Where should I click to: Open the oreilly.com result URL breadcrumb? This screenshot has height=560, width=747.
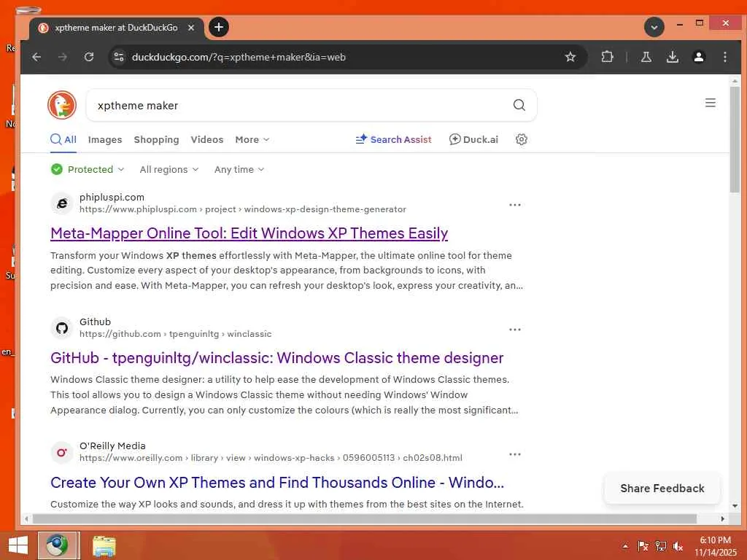[271, 458]
